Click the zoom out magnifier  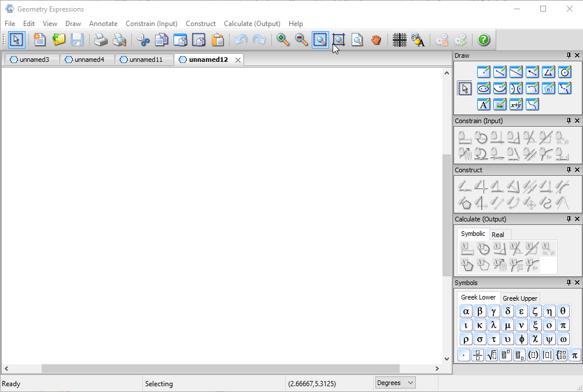point(301,40)
